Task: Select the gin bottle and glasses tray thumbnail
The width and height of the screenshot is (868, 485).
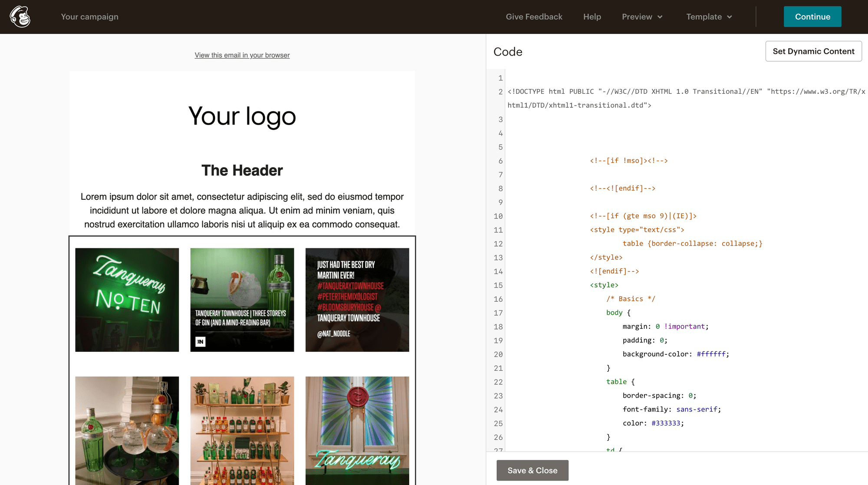Action: pyautogui.click(x=127, y=430)
